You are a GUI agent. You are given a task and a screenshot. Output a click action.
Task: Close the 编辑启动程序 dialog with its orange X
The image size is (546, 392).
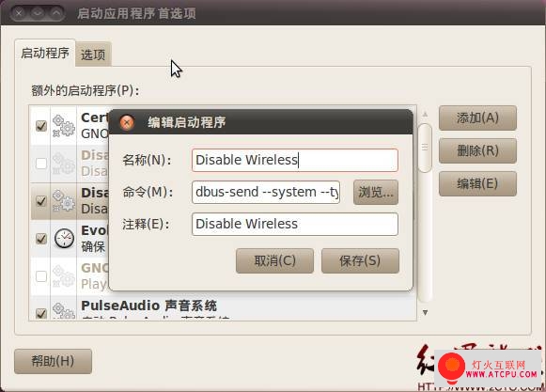click(x=127, y=122)
